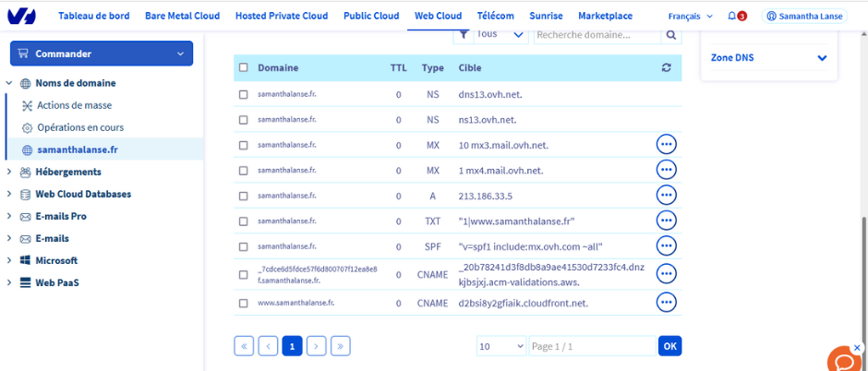Image resolution: width=868 pixels, height=371 pixels.
Task: Switch to Public Cloud tab
Action: (371, 16)
